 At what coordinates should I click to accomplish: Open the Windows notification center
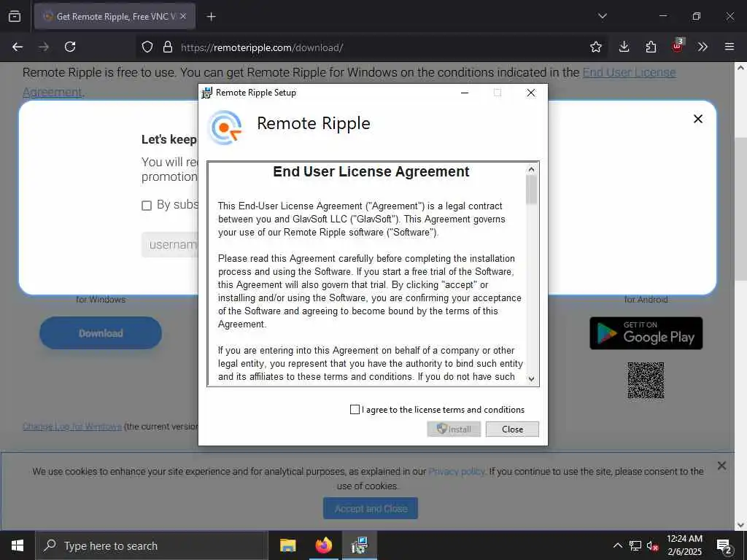pyautogui.click(x=724, y=545)
